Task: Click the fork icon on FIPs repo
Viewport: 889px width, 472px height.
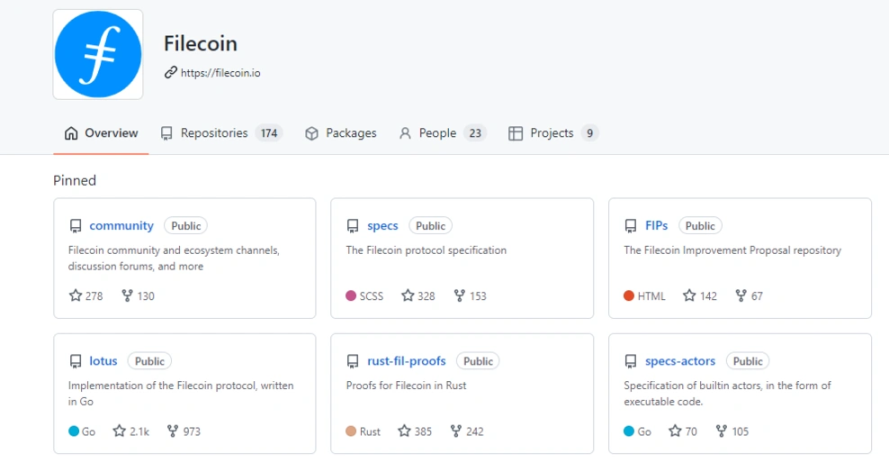Action: click(x=741, y=296)
